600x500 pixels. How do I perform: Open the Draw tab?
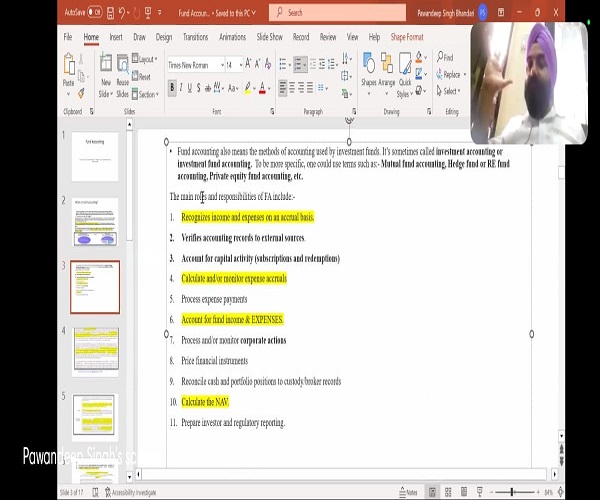139,37
